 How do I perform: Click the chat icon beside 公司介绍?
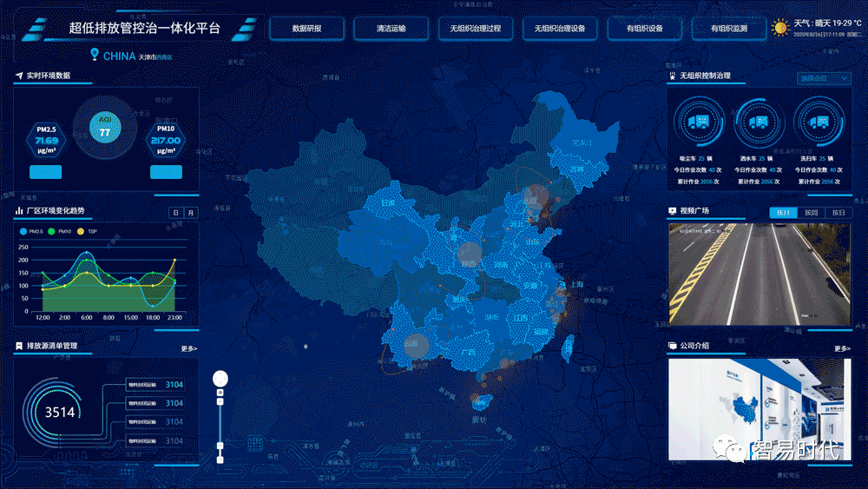click(673, 346)
